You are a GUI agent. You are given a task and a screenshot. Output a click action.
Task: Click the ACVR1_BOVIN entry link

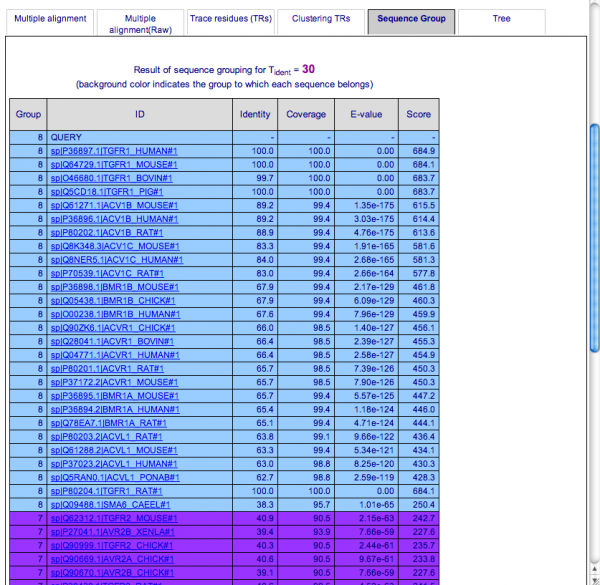pos(113,340)
